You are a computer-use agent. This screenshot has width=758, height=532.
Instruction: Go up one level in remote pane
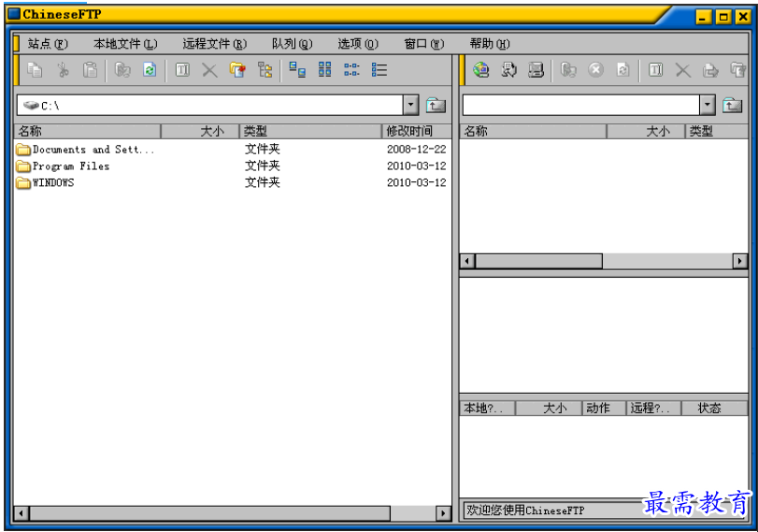click(732, 105)
